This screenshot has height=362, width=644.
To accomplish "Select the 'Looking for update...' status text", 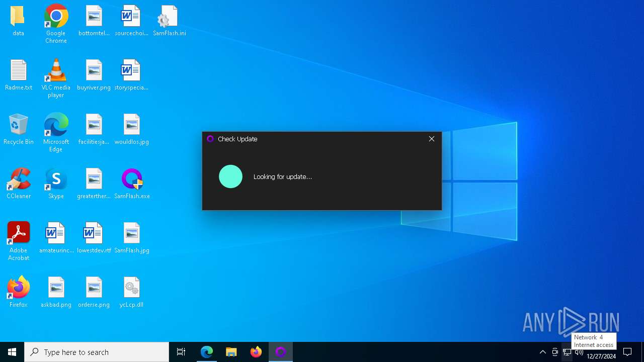I will [283, 177].
